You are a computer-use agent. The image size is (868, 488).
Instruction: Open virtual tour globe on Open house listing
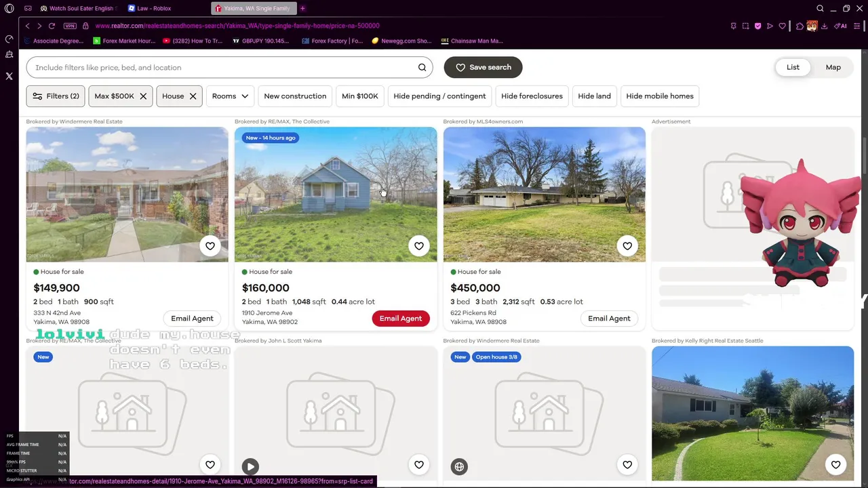[x=459, y=466]
